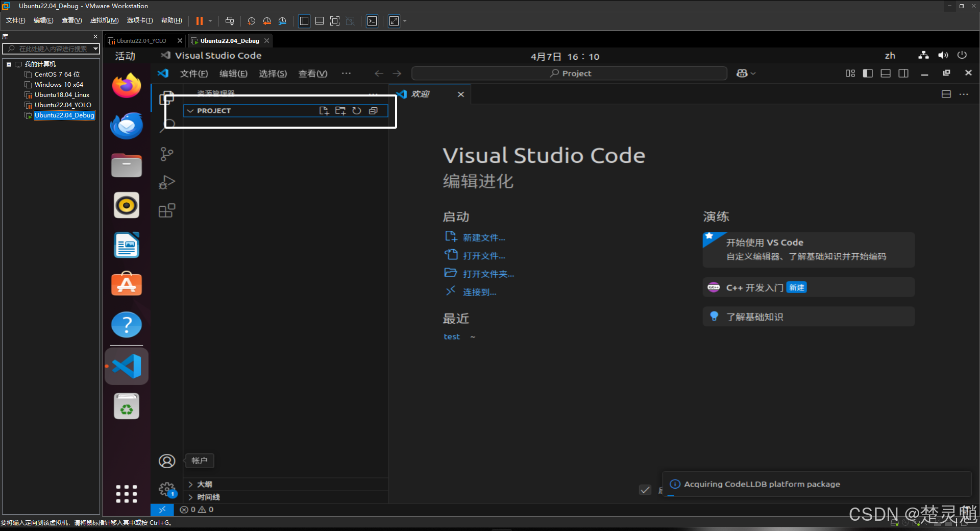Screen dimensions: 980x531
Task: Open Thunderbird from the Ubuntu dock
Action: (127, 125)
